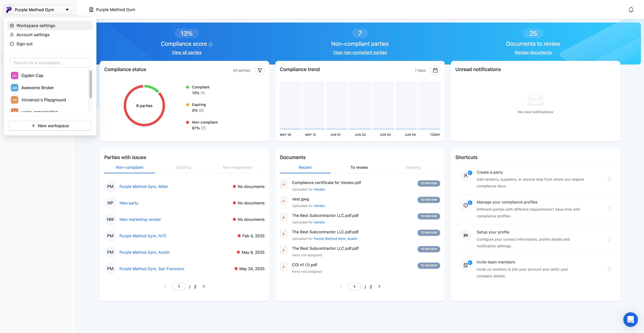Click the Compliance score info icon

211,44
